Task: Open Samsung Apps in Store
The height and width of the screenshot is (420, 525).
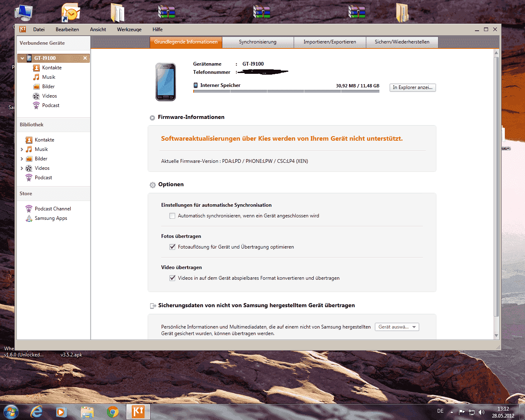Action: [47, 218]
